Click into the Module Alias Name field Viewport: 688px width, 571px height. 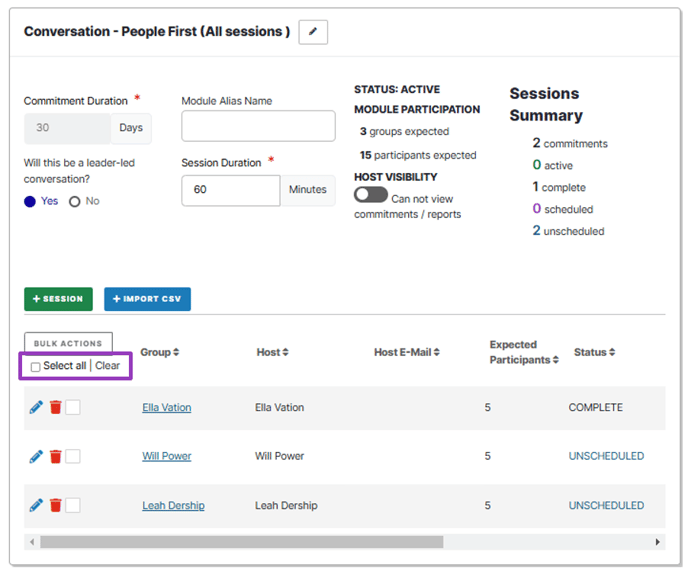click(x=258, y=126)
